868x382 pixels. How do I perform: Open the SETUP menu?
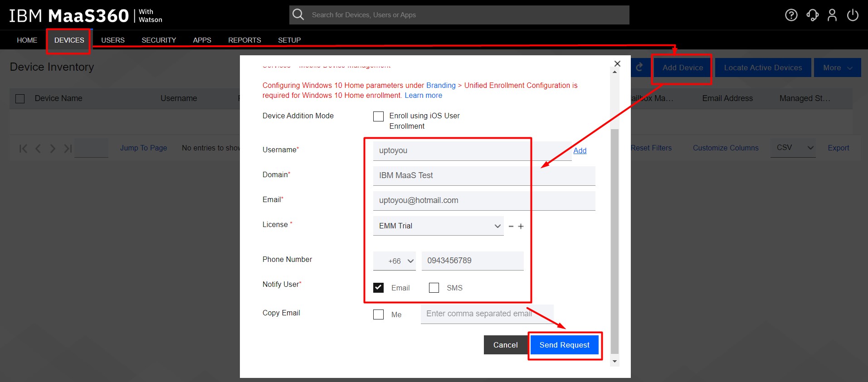[x=289, y=40]
